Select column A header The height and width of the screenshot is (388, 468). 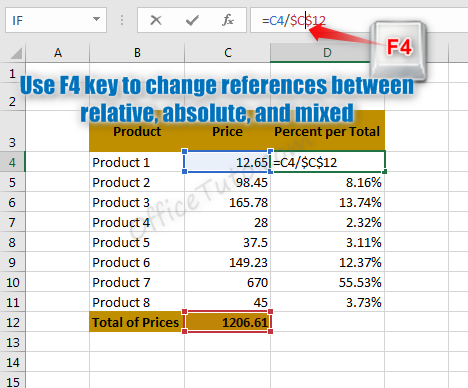click(x=58, y=53)
